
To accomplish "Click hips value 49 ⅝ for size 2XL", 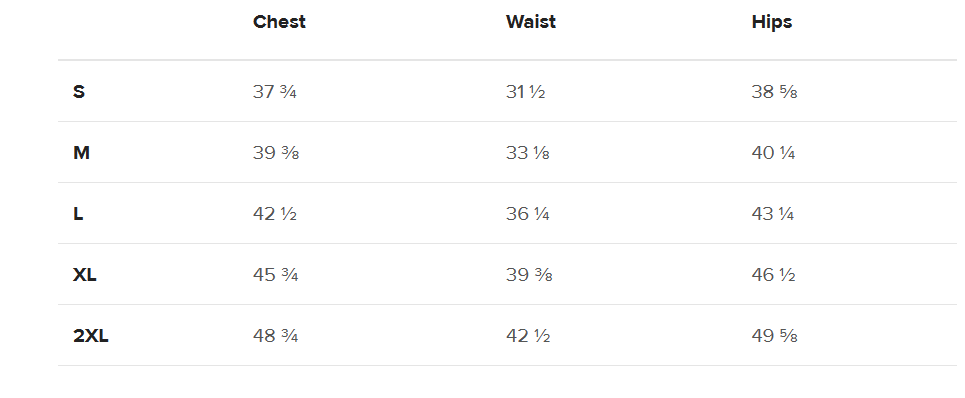I will coord(774,336).
